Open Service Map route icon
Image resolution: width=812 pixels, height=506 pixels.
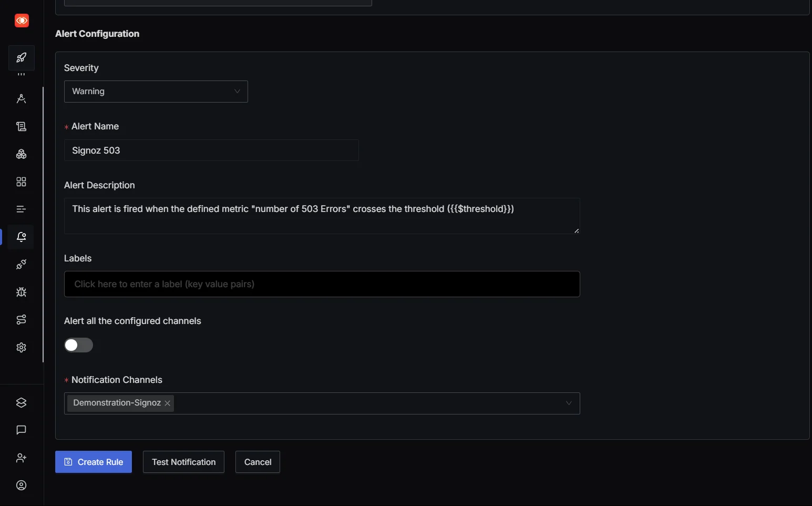(22, 320)
